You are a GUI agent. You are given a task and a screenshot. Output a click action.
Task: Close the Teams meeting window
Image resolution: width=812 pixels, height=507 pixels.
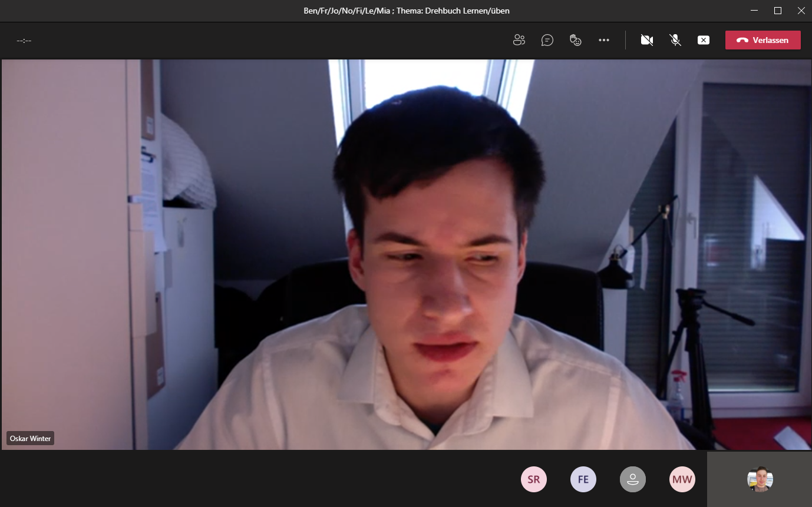click(x=801, y=11)
